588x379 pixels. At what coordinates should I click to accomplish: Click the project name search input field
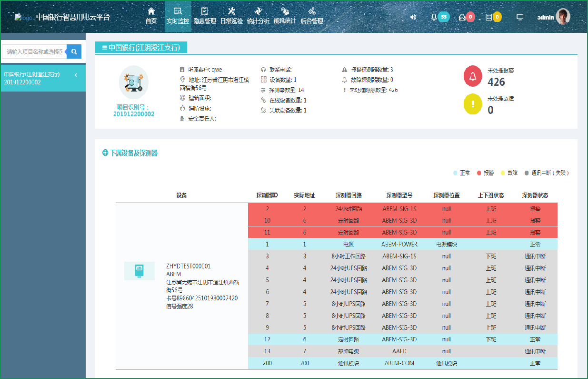click(34, 51)
